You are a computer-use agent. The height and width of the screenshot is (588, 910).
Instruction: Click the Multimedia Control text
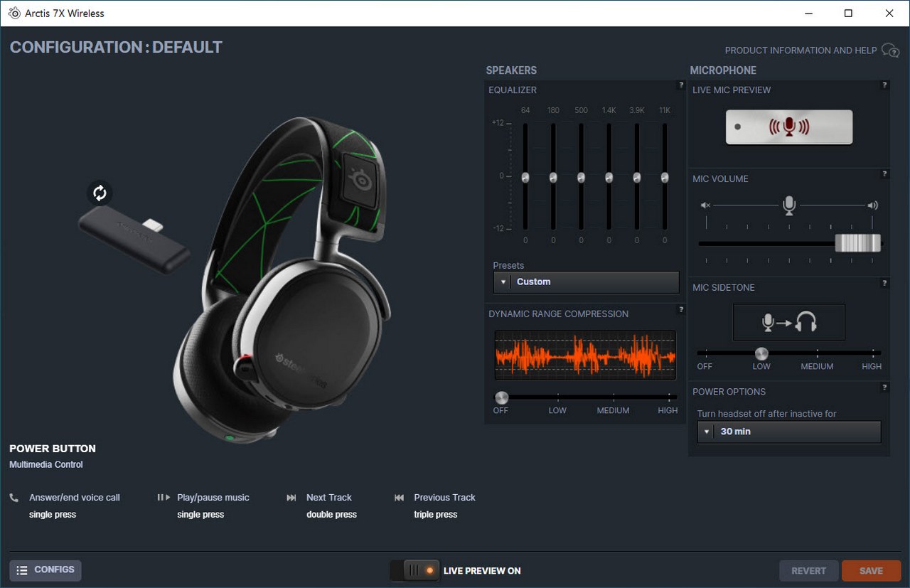(x=46, y=465)
